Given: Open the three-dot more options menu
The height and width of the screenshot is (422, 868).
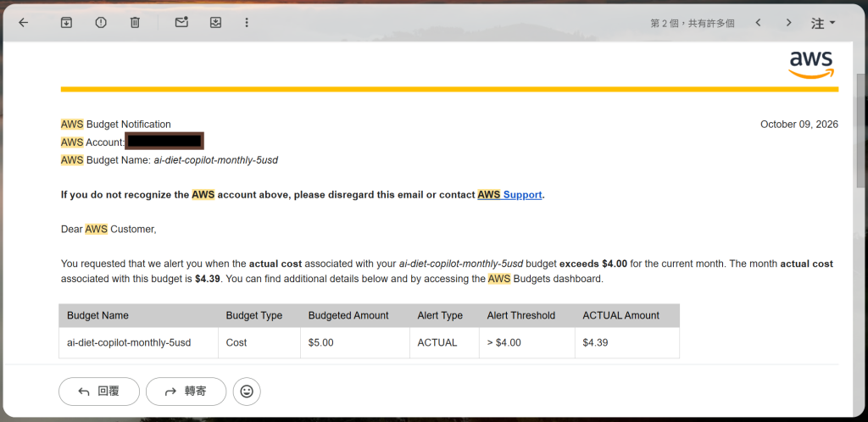Looking at the screenshot, I should pyautogui.click(x=247, y=23).
